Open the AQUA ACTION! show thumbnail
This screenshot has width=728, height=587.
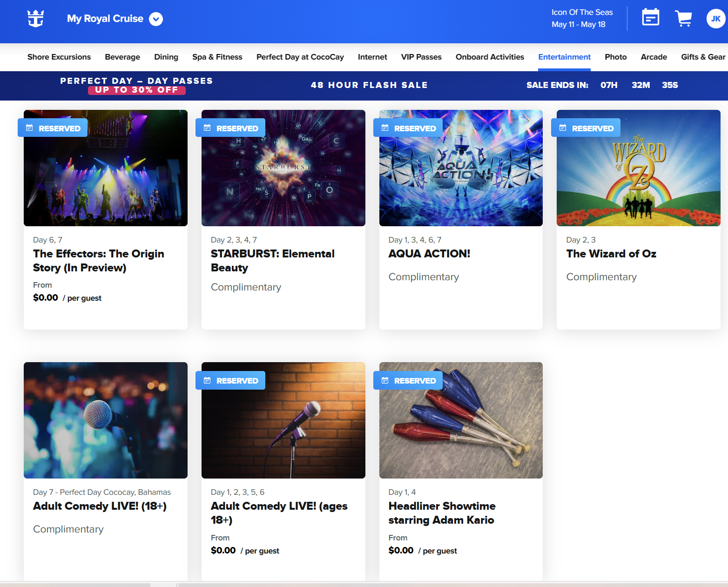461,168
